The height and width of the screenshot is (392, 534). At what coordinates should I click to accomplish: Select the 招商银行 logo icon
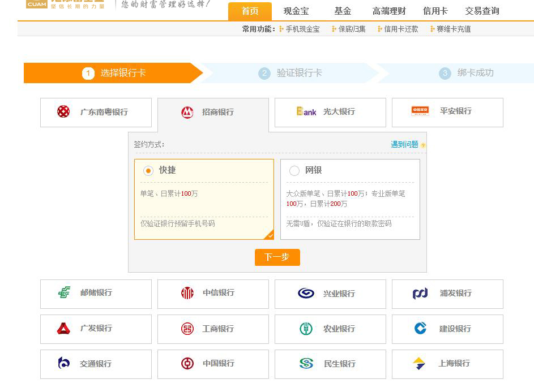click(x=187, y=112)
